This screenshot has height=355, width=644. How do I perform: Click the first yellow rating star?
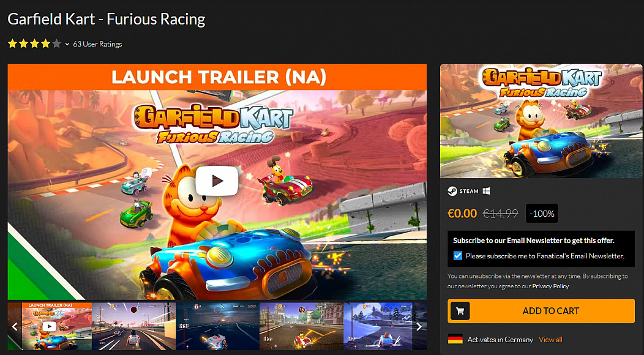point(12,43)
